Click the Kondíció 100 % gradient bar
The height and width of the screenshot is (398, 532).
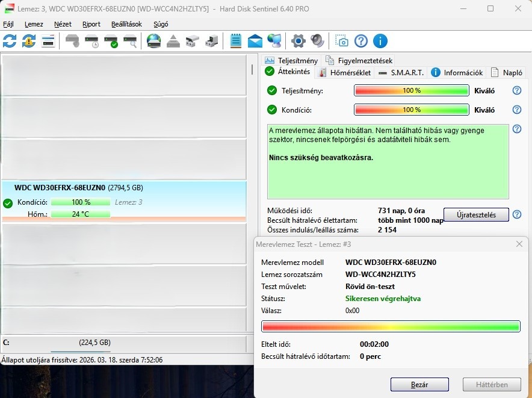pos(411,110)
